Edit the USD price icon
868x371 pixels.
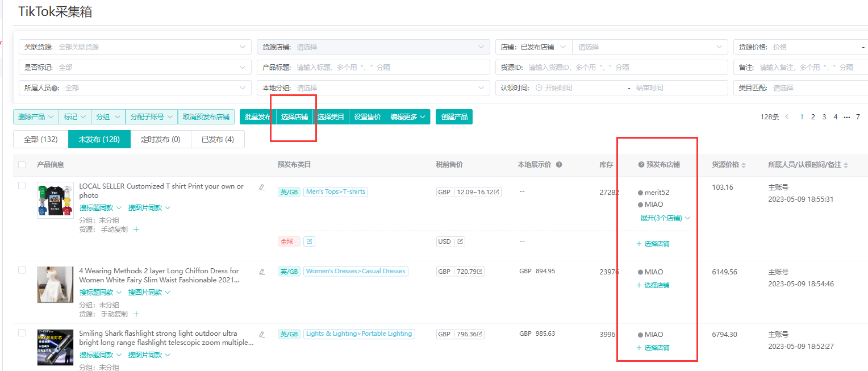pos(460,241)
